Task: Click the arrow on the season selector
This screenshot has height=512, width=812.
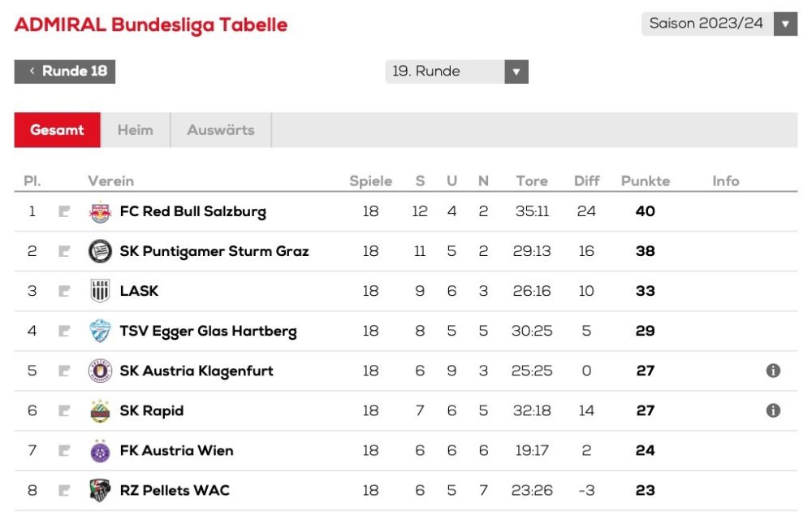Action: [784, 24]
